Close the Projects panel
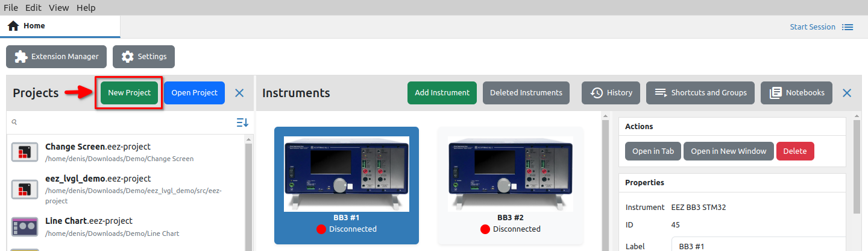 tap(239, 93)
